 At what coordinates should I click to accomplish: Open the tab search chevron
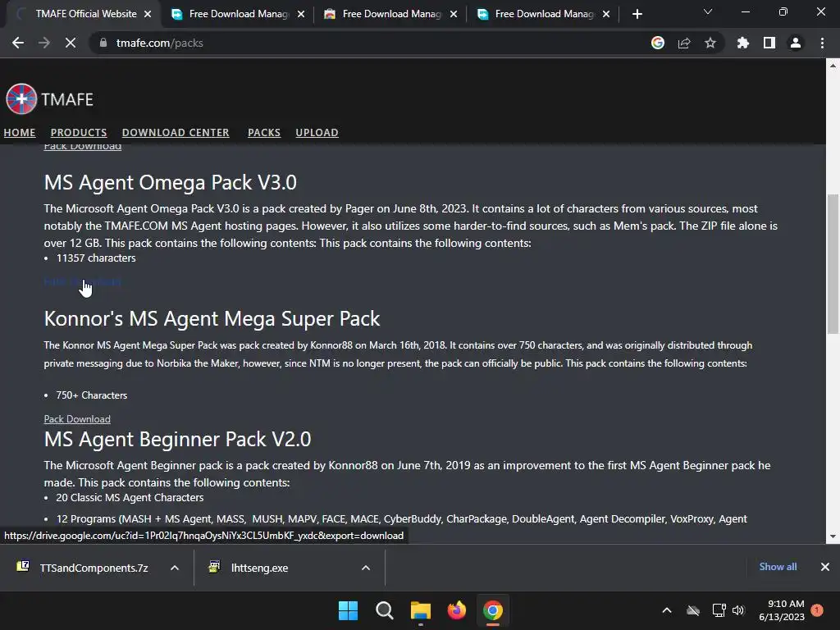(x=708, y=11)
